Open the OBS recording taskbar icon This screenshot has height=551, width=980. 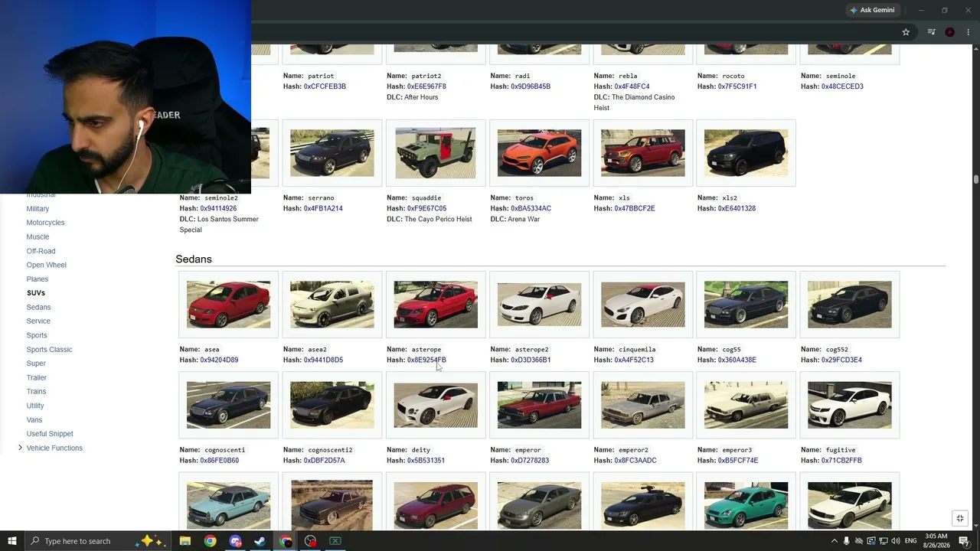(x=310, y=541)
